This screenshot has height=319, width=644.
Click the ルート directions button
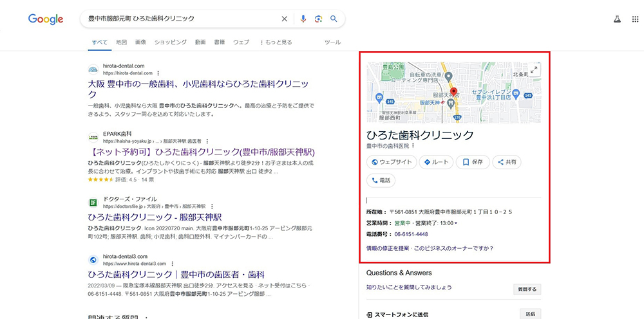(435, 162)
